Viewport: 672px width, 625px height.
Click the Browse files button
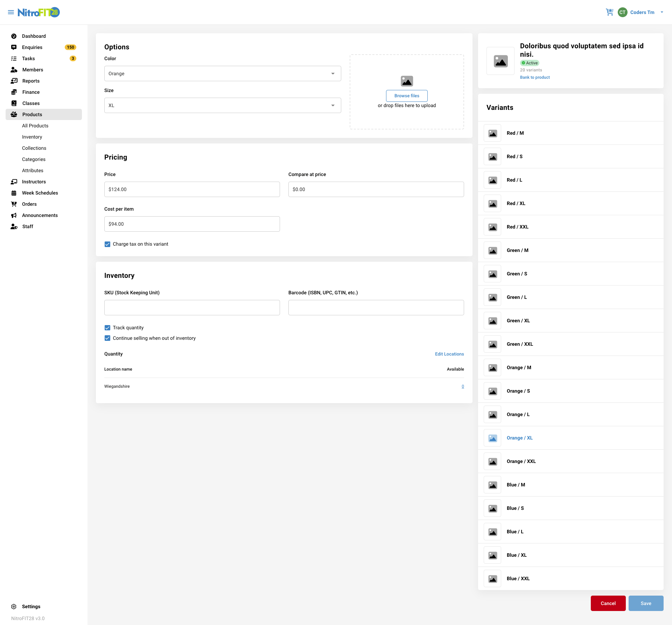click(x=407, y=96)
